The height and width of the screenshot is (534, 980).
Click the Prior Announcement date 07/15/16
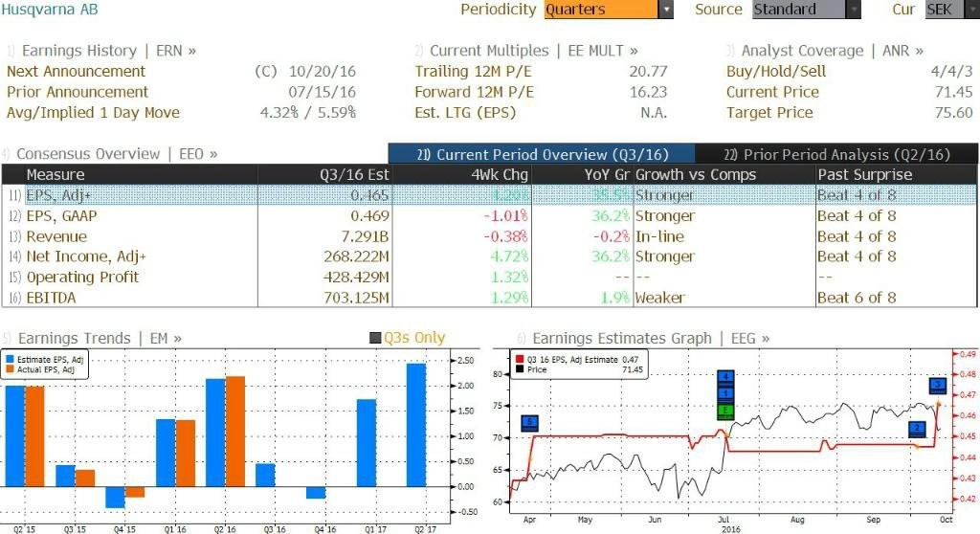pos(322,92)
